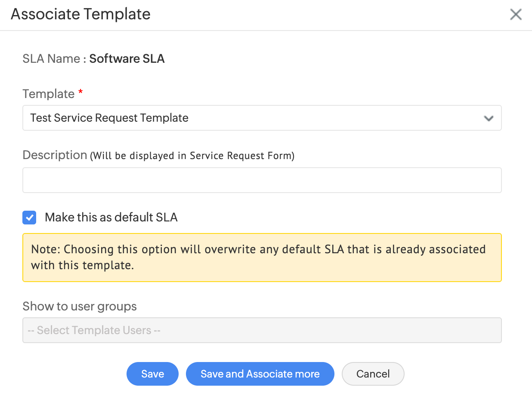Select the Description field label
Screen dimensions: 532x399
pyautogui.click(x=55, y=155)
